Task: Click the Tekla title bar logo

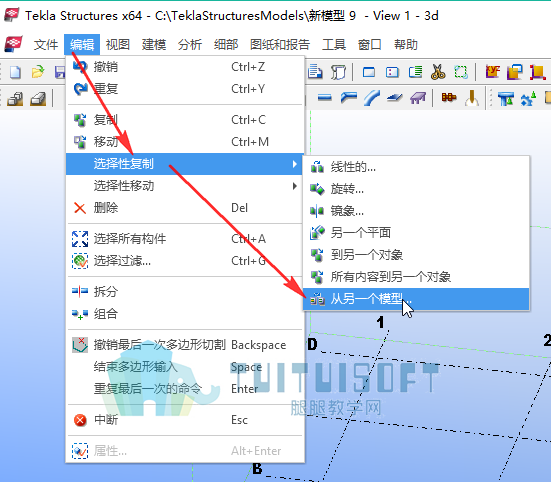Action: pyautogui.click(x=11, y=15)
